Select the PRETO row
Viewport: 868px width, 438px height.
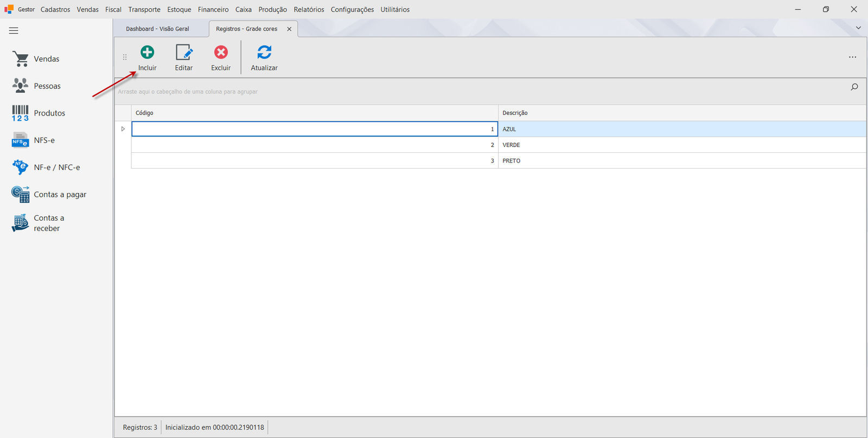(x=499, y=160)
